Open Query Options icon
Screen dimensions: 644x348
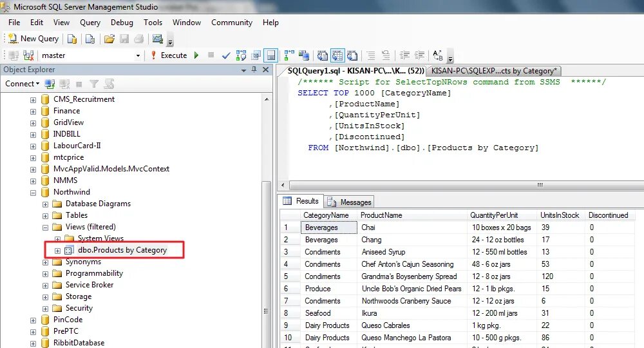256,55
